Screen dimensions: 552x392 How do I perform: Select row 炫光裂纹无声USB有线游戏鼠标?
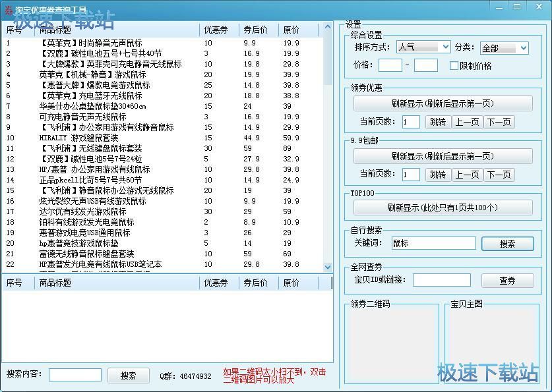click(x=163, y=201)
